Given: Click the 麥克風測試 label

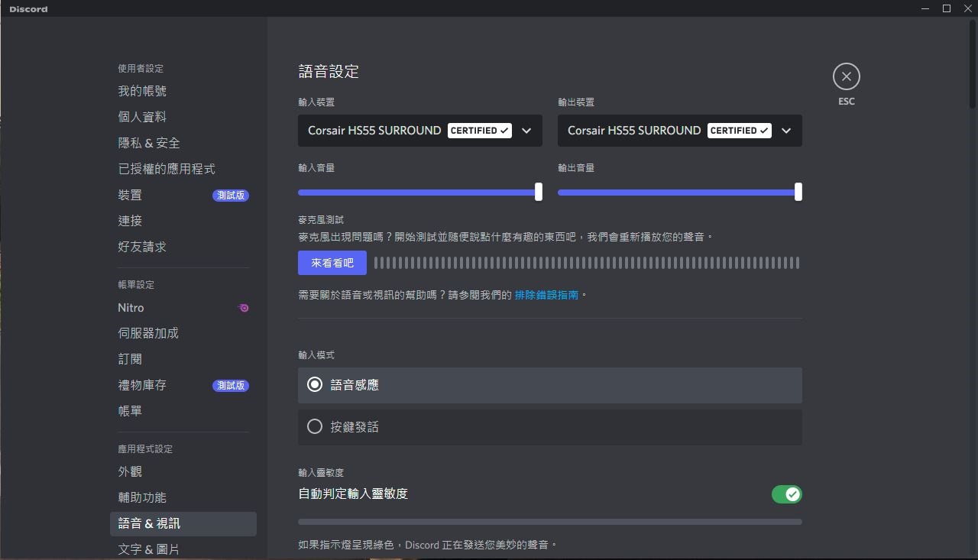Looking at the screenshot, I should (x=321, y=220).
